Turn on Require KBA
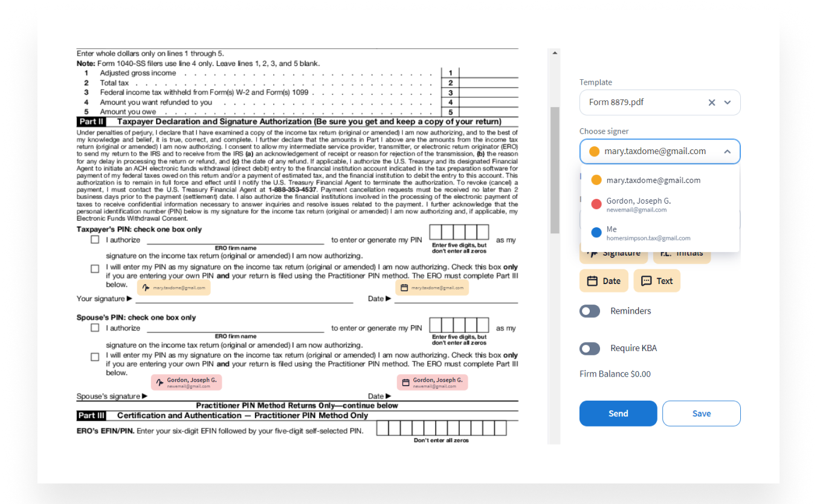Image resolution: width=817 pixels, height=504 pixels. click(590, 349)
